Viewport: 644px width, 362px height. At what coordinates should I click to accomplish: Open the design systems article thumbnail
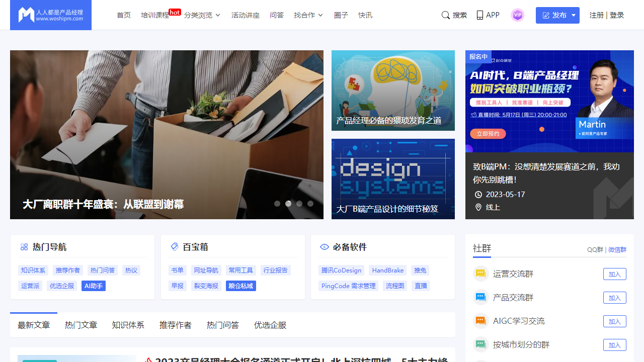[393, 179]
